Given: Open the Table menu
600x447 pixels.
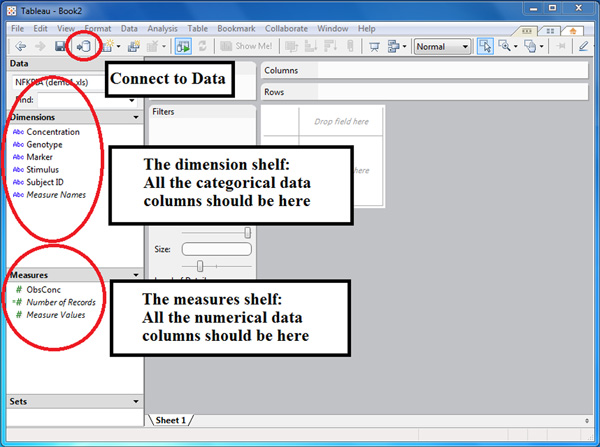Looking at the screenshot, I should (197, 29).
